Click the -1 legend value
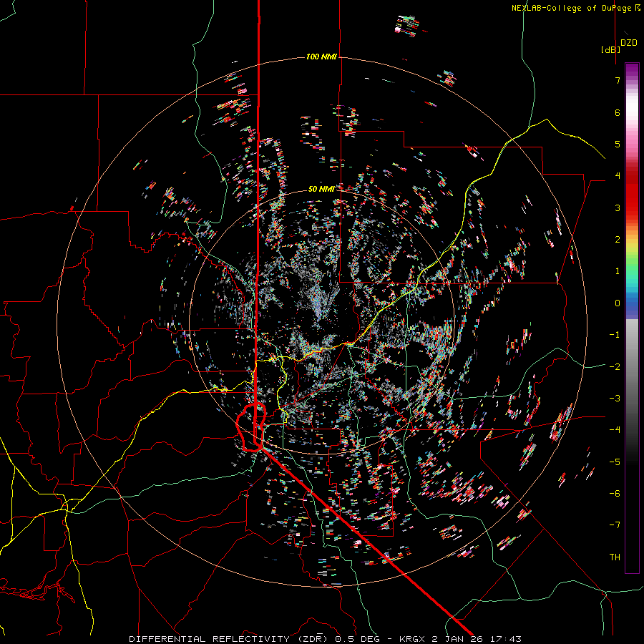 615,335
